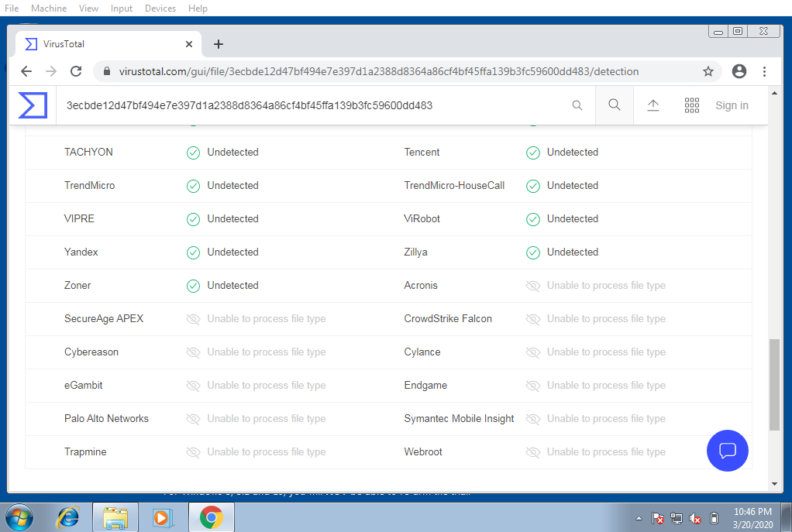Screen dimensions: 792x532
Task: Click the 'VIPRE' engine name
Action: point(79,218)
